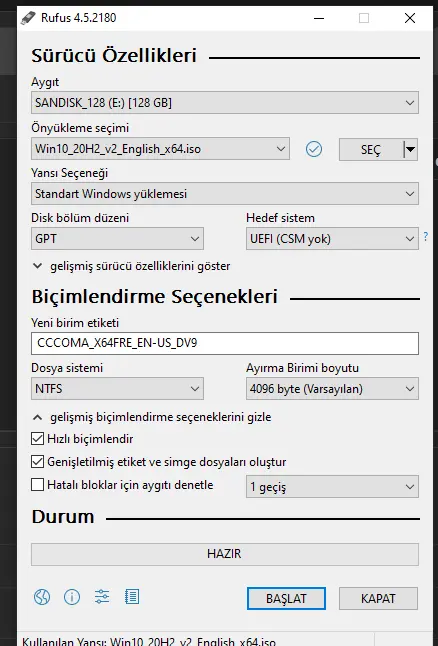
Task: Click the BAŞLAT button
Action: coord(286,598)
